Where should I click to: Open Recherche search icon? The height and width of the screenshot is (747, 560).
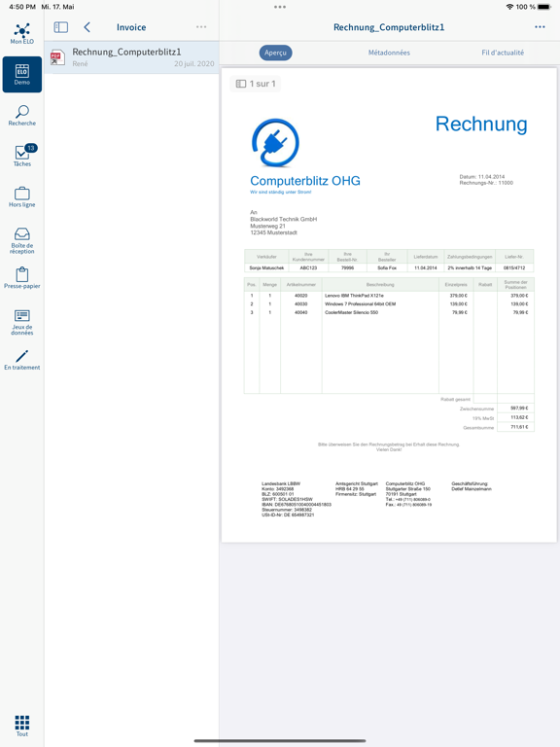point(22,116)
